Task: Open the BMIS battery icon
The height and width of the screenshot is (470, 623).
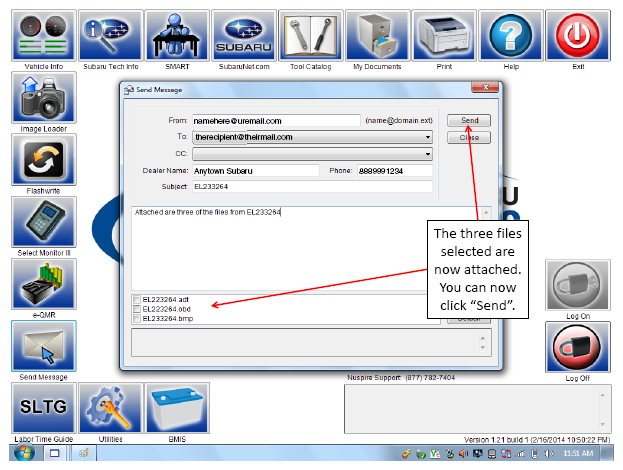Action: tap(177, 408)
